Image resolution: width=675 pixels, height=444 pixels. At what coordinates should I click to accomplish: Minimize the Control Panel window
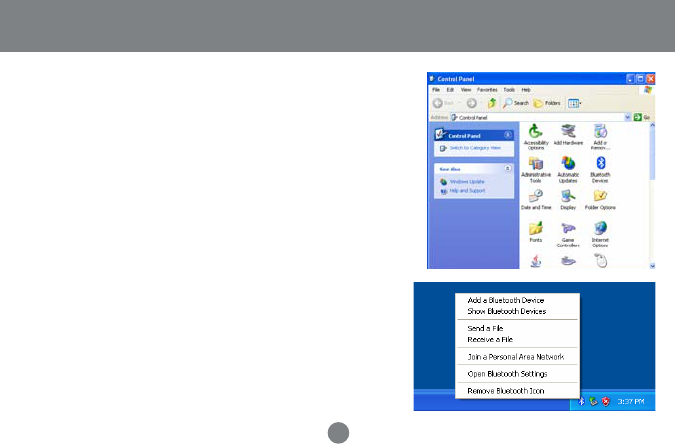tap(630, 79)
